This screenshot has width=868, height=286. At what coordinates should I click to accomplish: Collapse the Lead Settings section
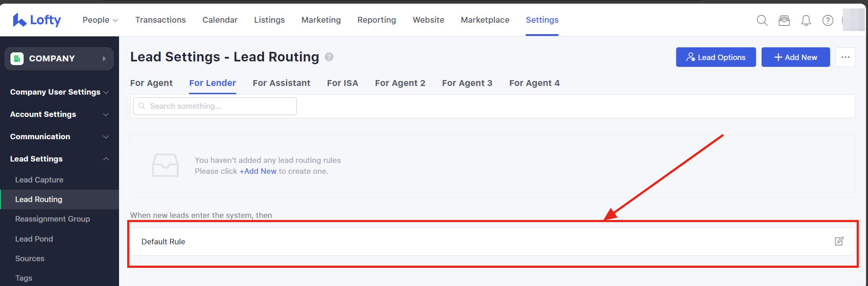[59, 159]
